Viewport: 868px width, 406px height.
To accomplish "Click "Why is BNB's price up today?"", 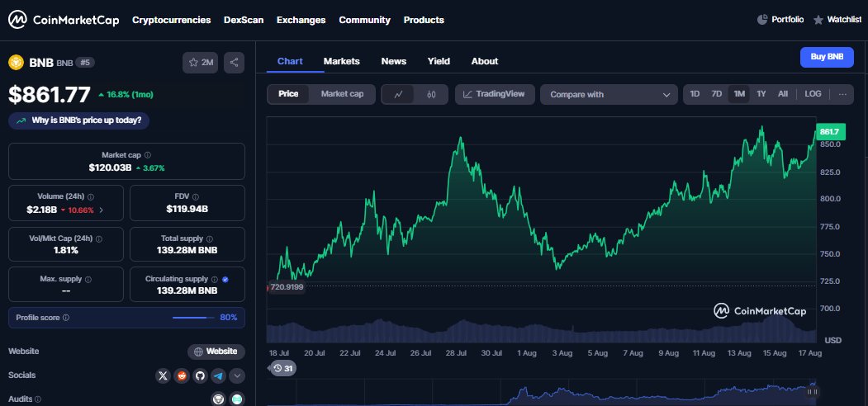I will click(78, 120).
